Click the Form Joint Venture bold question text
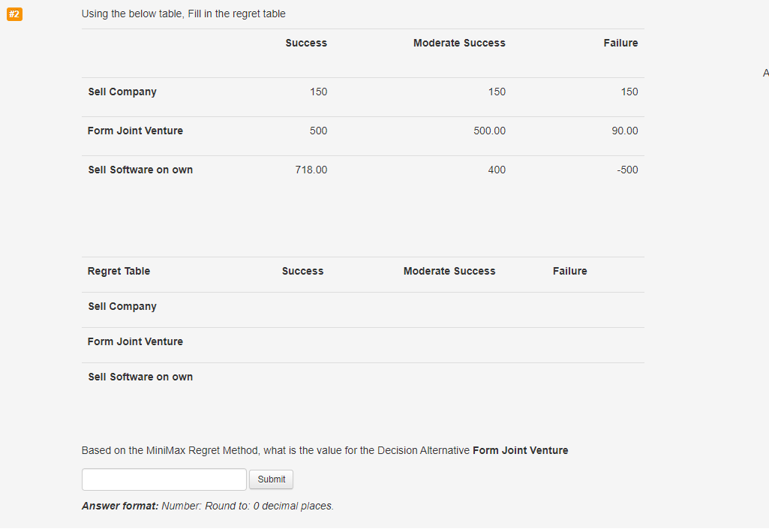Screen dimensions: 769x532 [x=520, y=450]
